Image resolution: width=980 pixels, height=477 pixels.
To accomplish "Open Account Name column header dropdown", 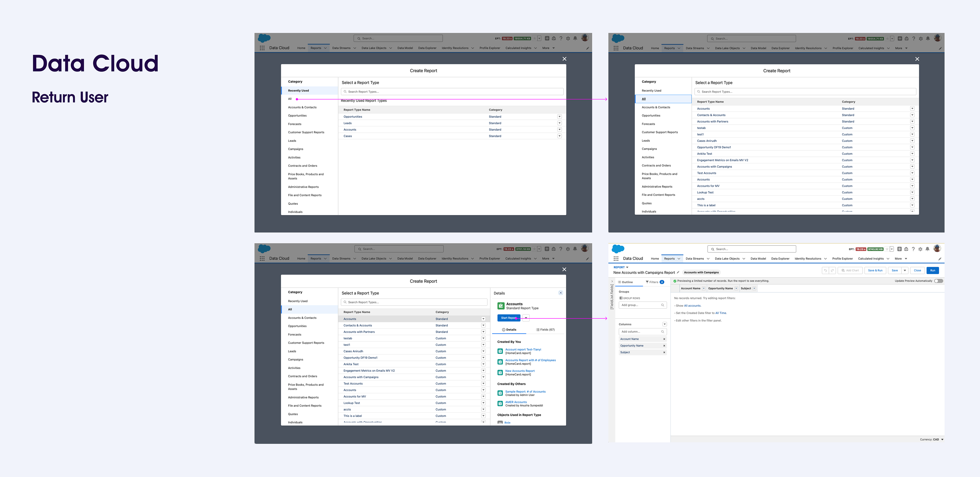I will click(703, 289).
